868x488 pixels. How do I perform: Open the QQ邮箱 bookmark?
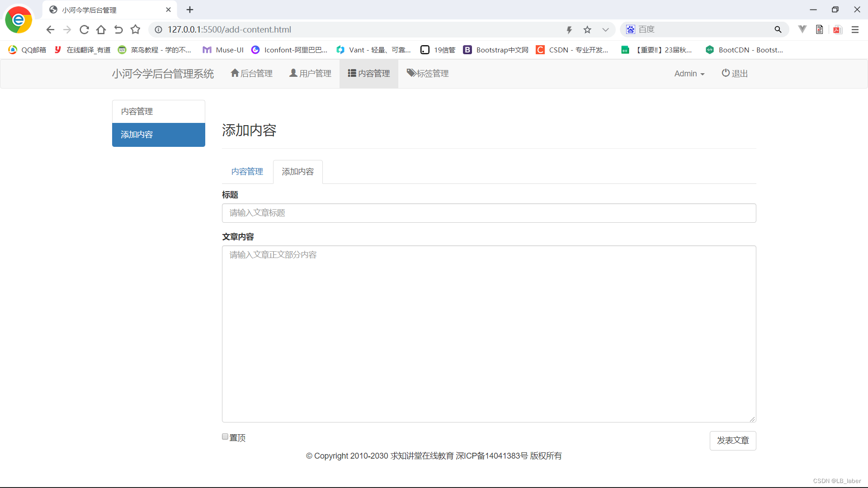[27, 50]
